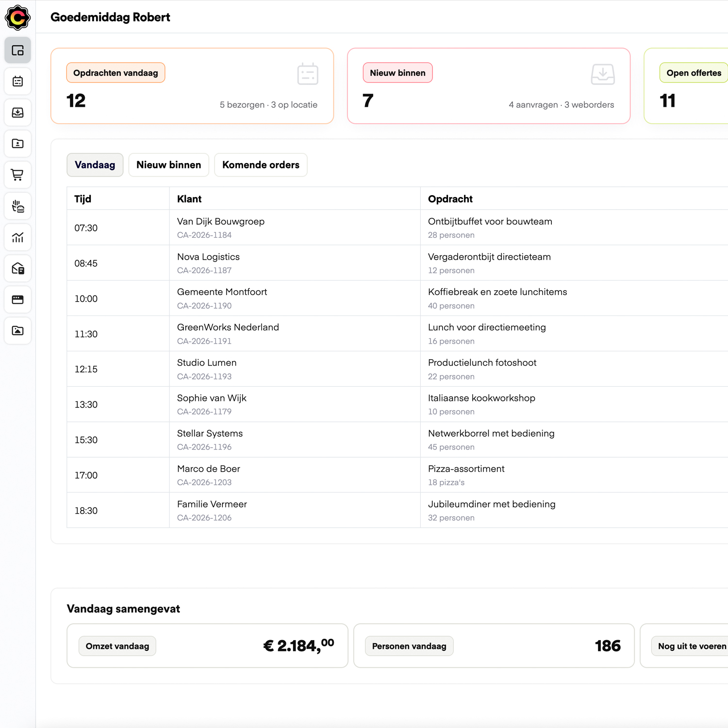728x728 pixels.
Task: Open the statistics chart sidebar icon
Action: (x=17, y=237)
